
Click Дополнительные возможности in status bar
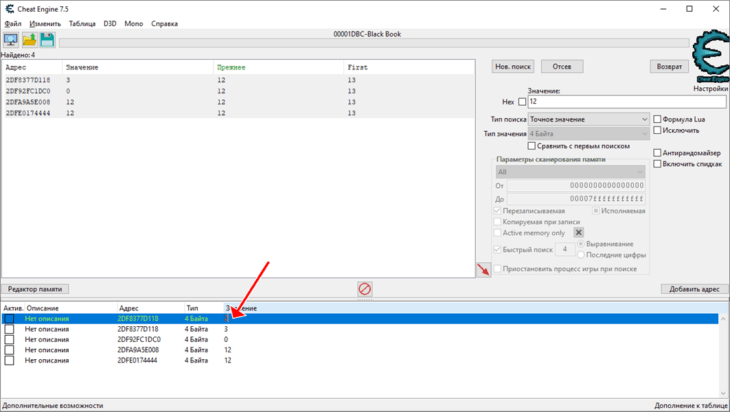pos(53,405)
